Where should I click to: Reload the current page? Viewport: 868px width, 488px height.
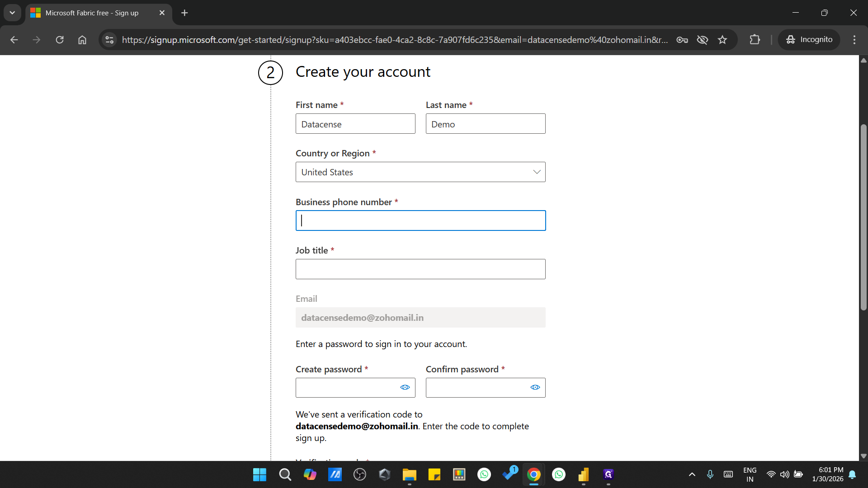[x=59, y=40]
